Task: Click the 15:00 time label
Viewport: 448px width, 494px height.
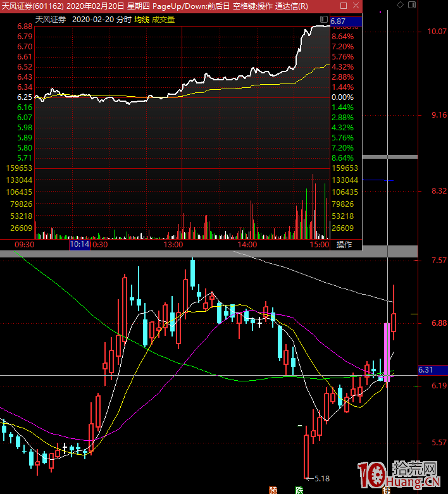Action: (320, 245)
